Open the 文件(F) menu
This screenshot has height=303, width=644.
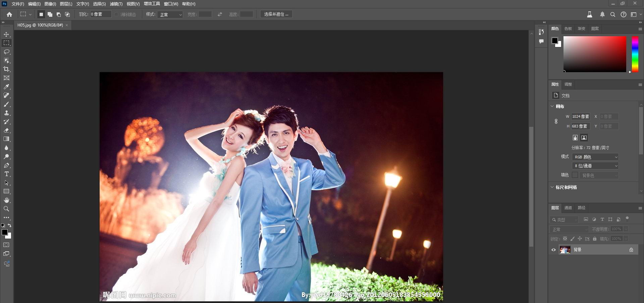pos(18,4)
